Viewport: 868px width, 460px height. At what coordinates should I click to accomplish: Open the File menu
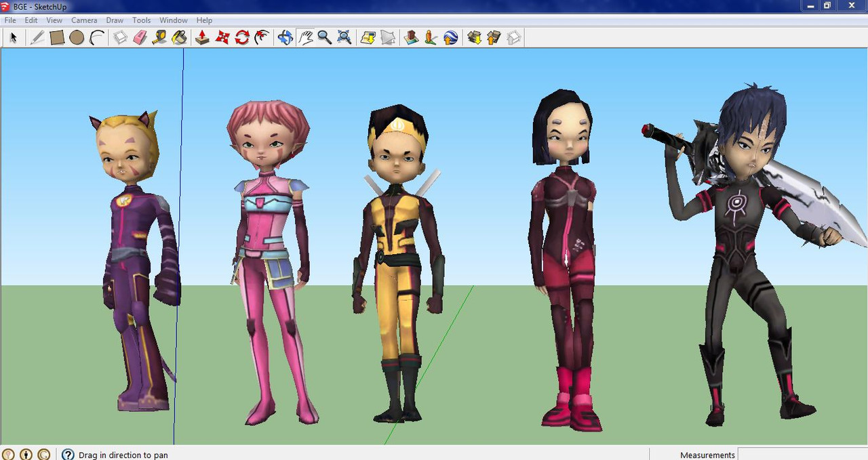[10, 20]
